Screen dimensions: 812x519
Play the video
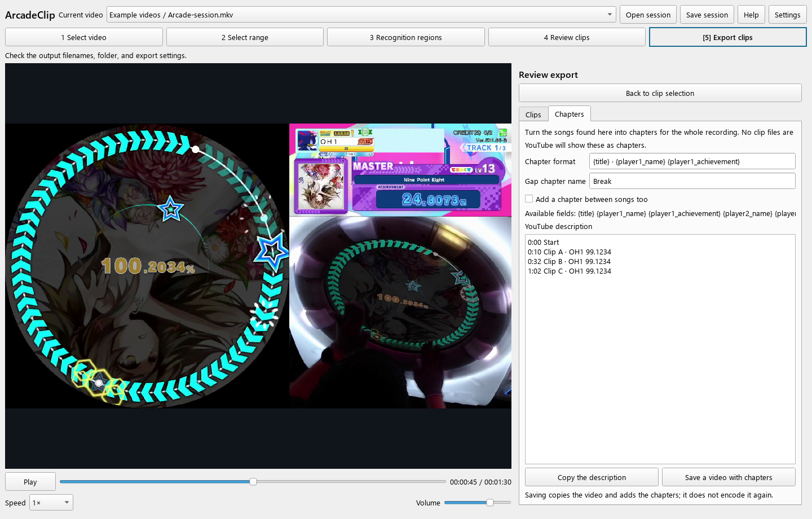pos(30,482)
